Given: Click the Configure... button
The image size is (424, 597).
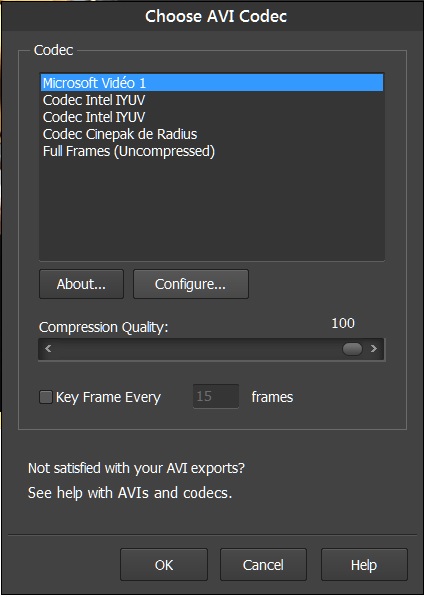Looking at the screenshot, I should coord(191,284).
